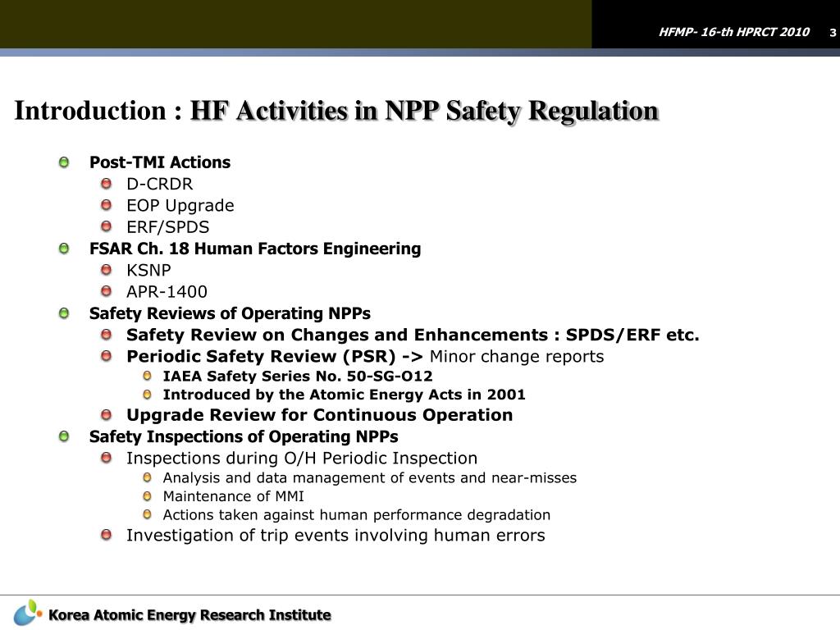Select the 'D-CRDR' line

(159, 184)
